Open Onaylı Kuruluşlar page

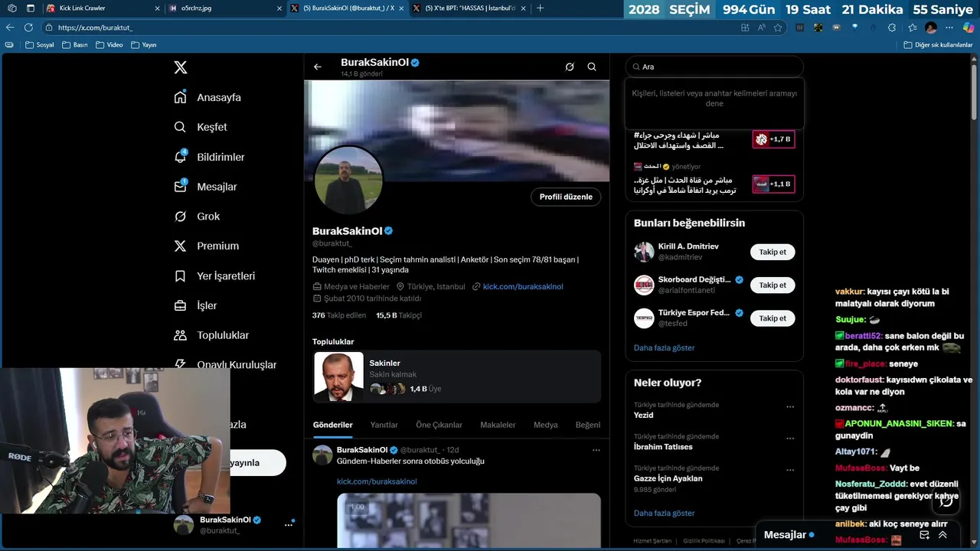[225, 365]
